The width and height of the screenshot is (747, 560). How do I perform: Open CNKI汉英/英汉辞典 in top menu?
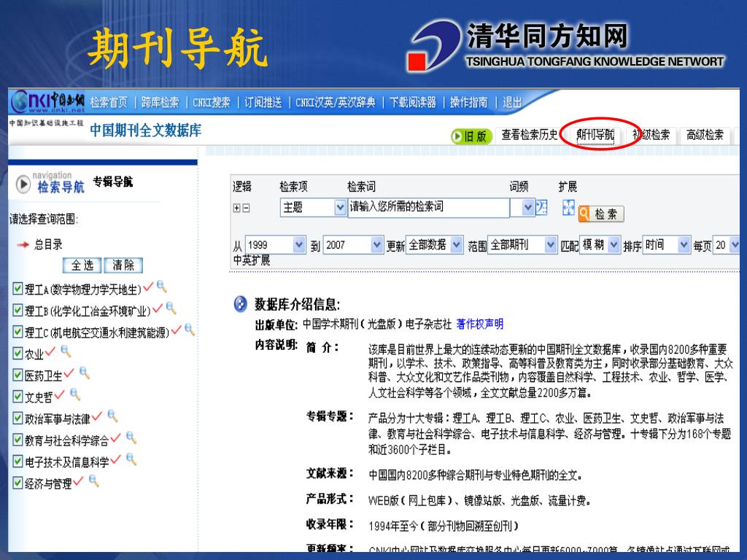click(x=336, y=102)
